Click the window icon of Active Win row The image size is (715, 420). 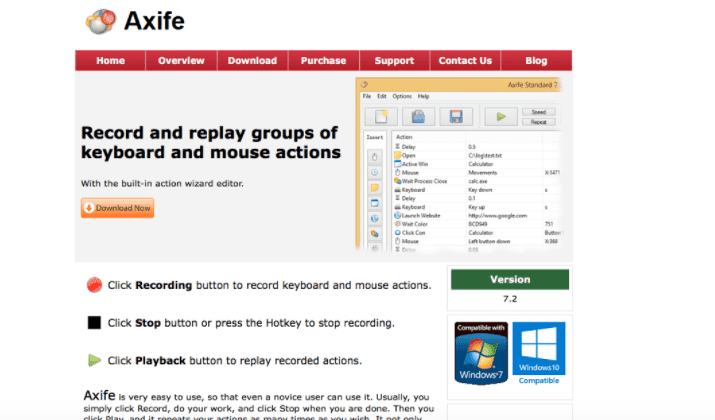pyautogui.click(x=398, y=164)
